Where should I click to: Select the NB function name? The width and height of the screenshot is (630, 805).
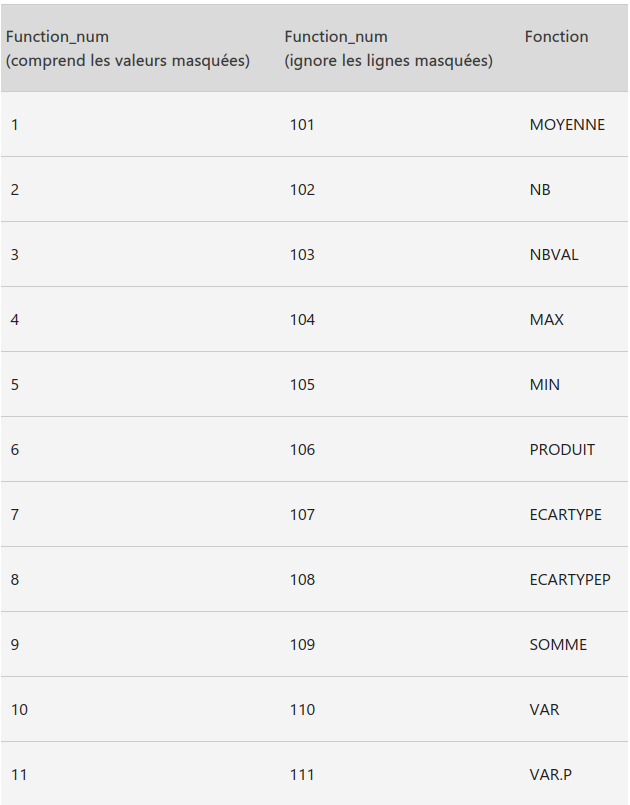click(x=540, y=190)
